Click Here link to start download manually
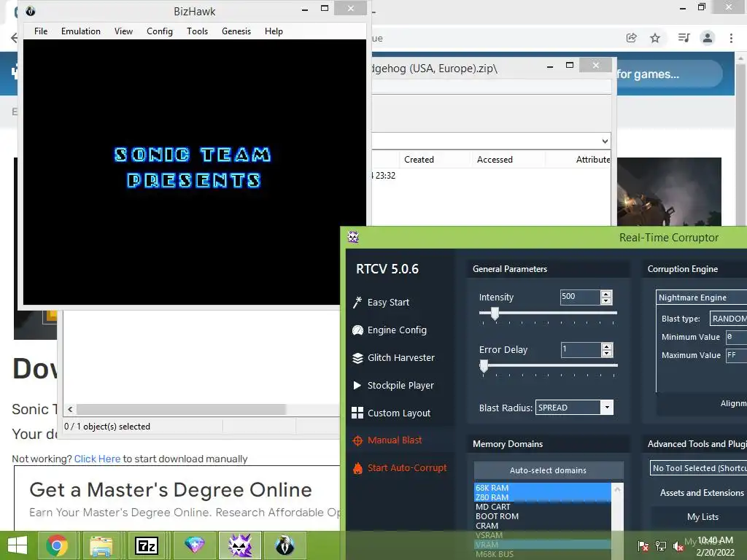This screenshot has height=560, width=747. (x=97, y=459)
